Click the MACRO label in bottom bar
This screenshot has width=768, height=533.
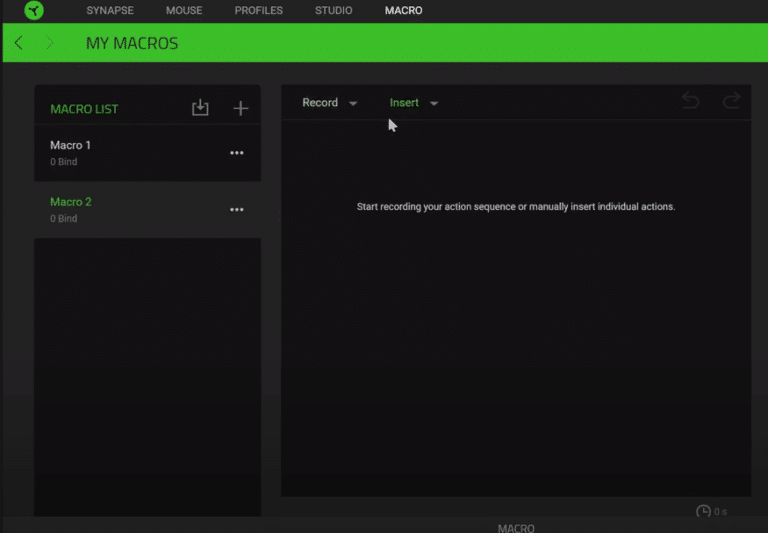(x=516, y=528)
